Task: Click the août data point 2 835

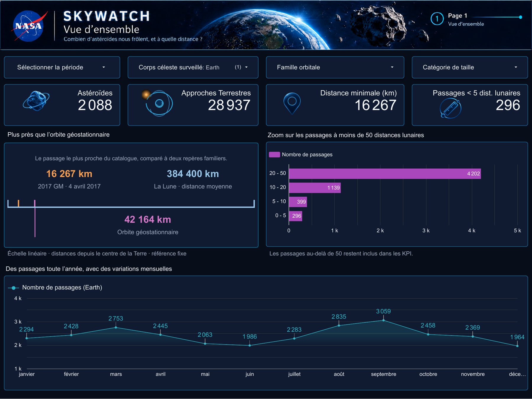Action: (x=339, y=325)
